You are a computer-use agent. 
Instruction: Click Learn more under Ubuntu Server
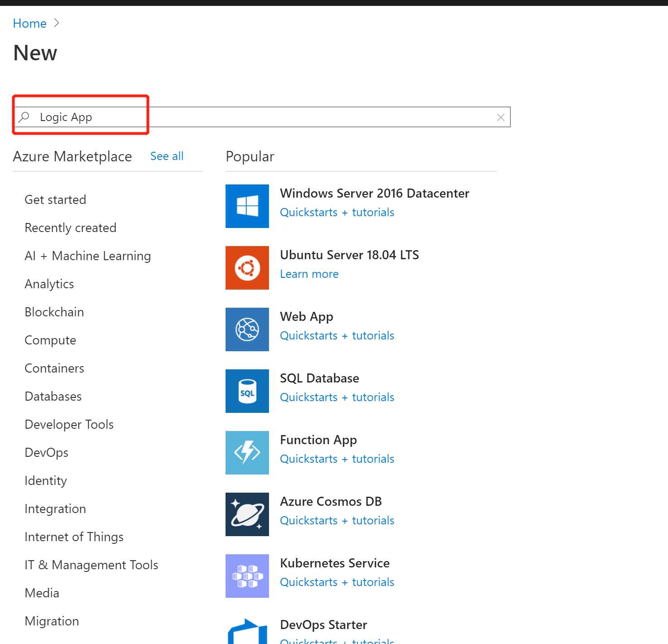(309, 274)
